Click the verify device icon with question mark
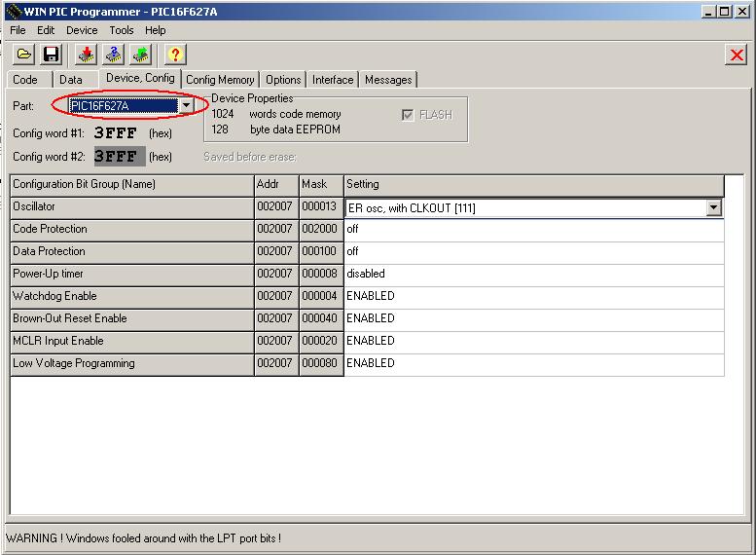 114,55
